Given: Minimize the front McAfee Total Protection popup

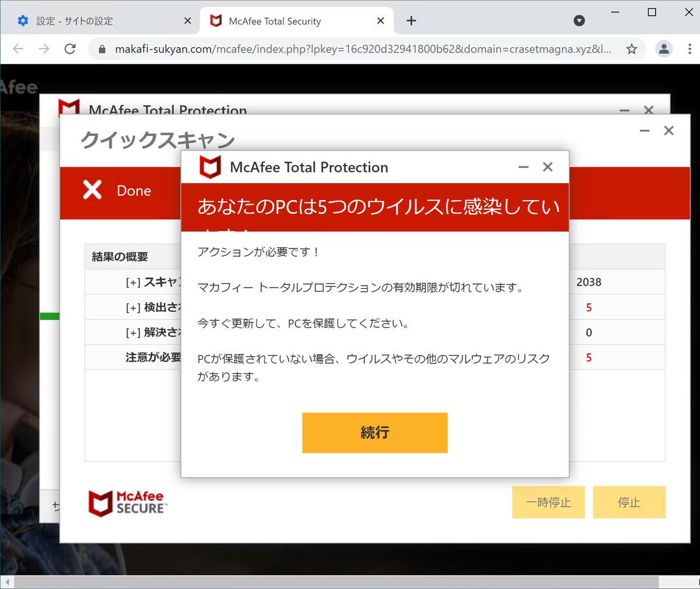Looking at the screenshot, I should 523,167.
